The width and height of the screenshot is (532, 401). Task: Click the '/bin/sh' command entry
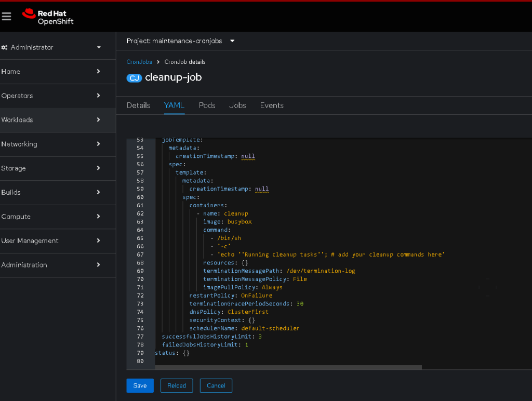pyautogui.click(x=226, y=238)
